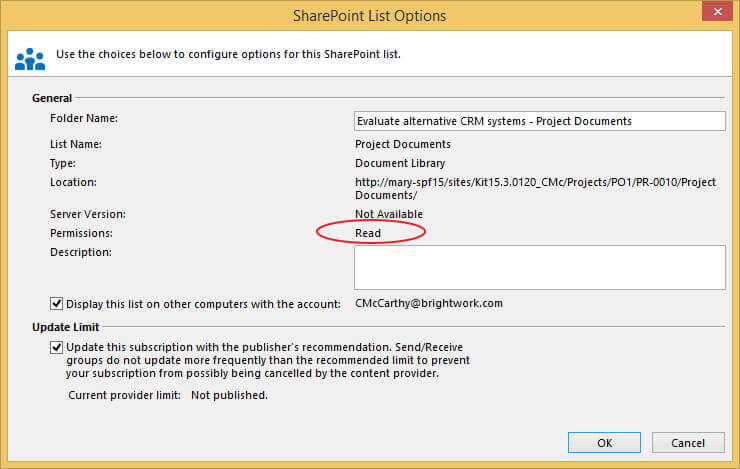Click the SharePoint people group icon
This screenshot has height=469, width=740.
29,58
